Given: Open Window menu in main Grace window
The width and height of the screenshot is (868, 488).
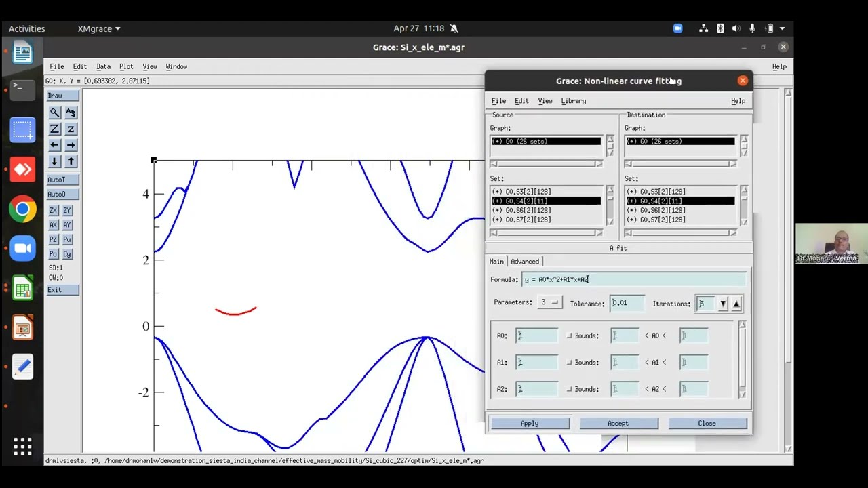Looking at the screenshot, I should pos(176,66).
